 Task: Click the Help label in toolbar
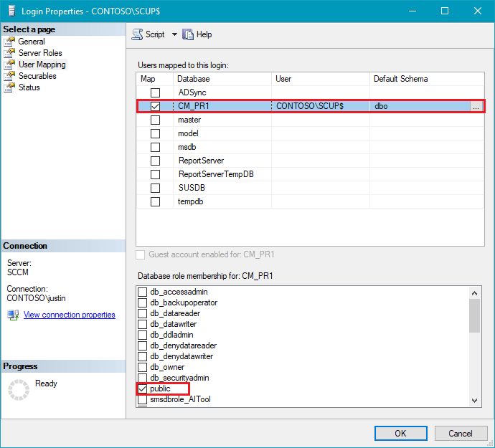click(x=204, y=34)
